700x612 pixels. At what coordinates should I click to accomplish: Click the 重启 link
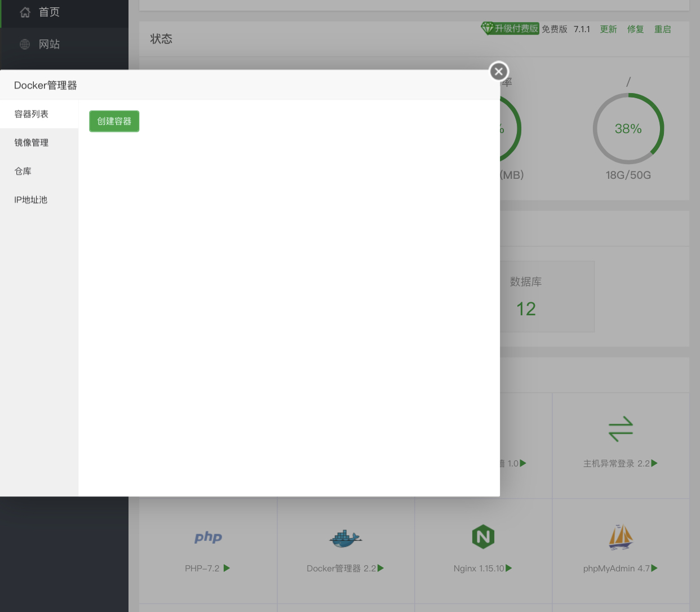pos(662,29)
